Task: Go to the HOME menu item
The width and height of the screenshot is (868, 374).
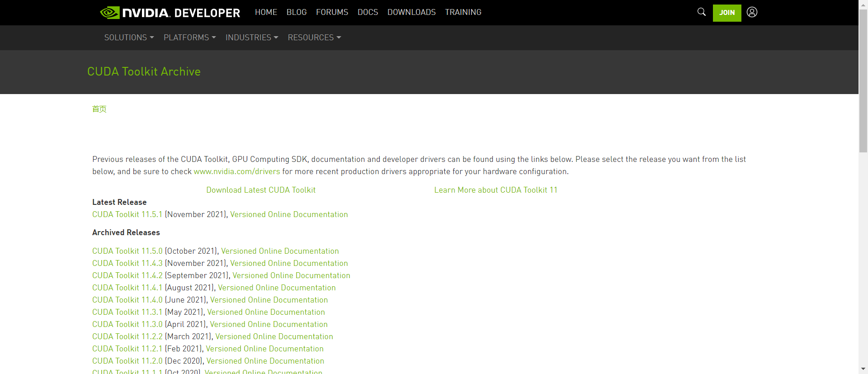Action: click(266, 12)
